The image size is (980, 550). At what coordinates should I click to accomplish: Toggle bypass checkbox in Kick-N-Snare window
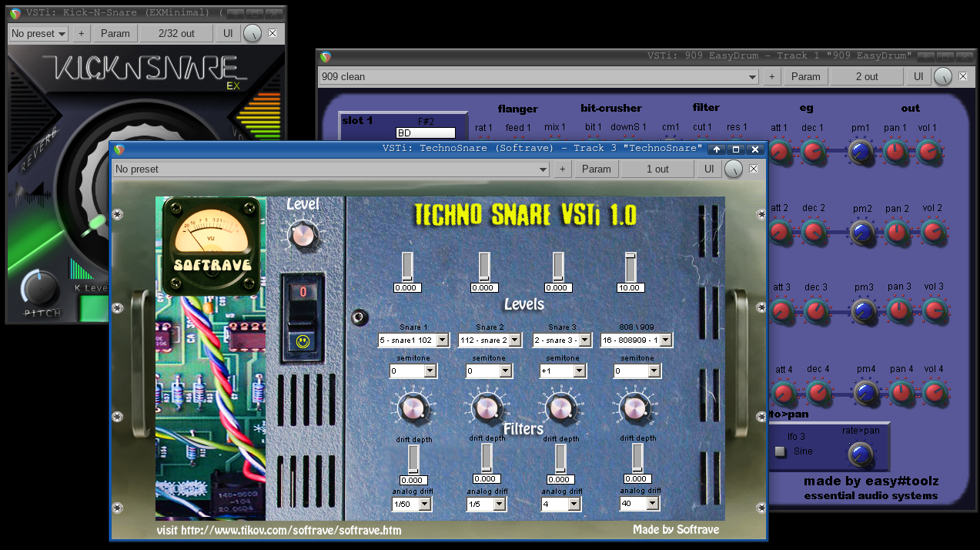[272, 33]
